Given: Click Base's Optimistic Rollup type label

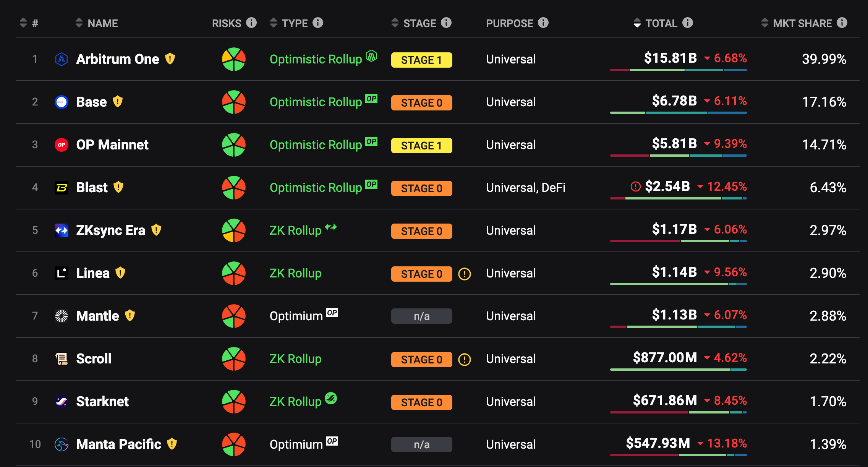Looking at the screenshot, I should coord(316,102).
